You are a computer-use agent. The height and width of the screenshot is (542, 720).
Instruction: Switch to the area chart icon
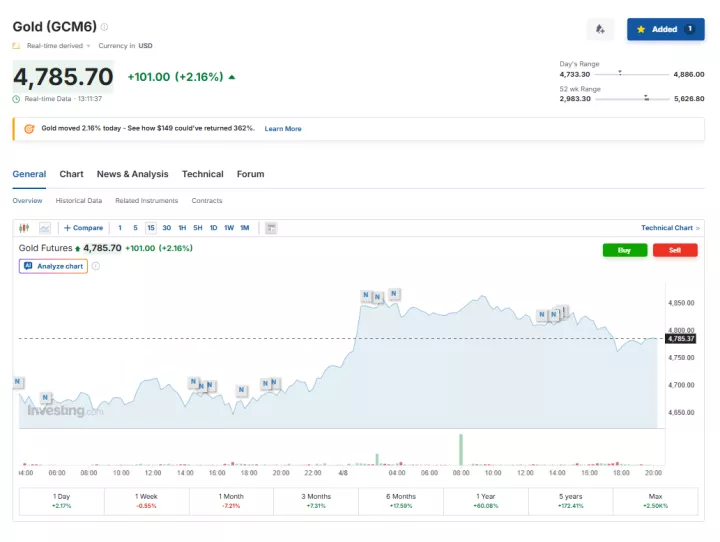pos(44,228)
